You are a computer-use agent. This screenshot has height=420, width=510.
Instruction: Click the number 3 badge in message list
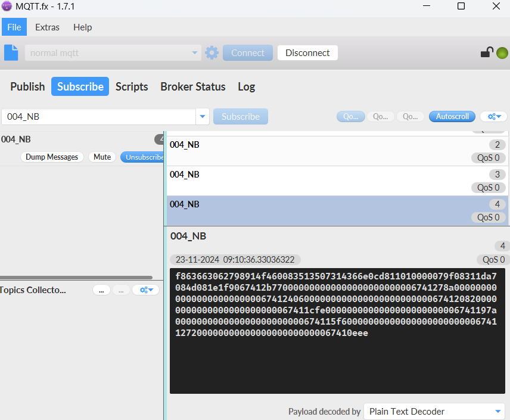(x=497, y=175)
